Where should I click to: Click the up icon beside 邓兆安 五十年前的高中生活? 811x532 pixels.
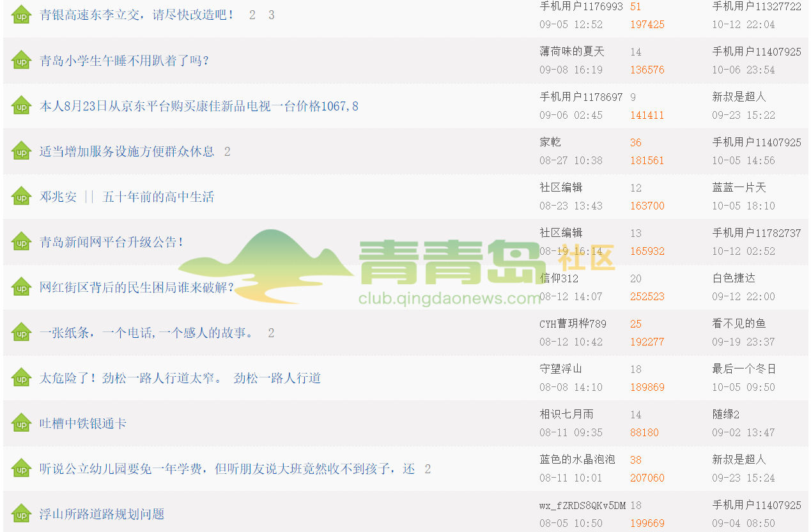[x=22, y=197]
